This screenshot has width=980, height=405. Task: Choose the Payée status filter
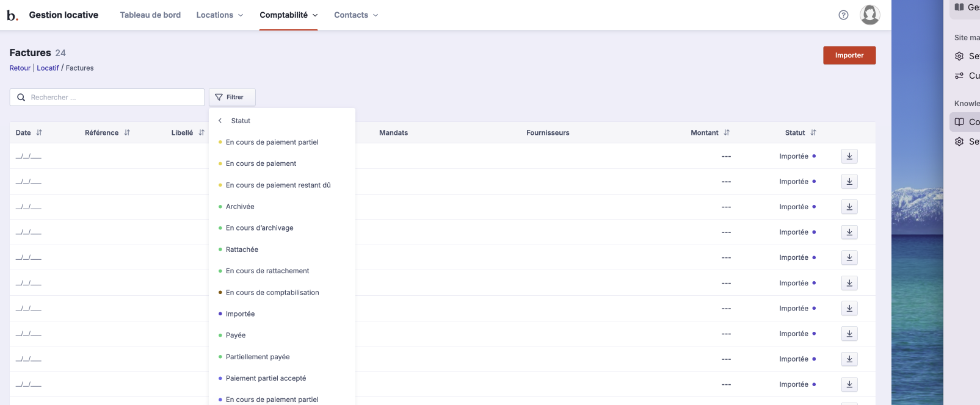point(236,335)
